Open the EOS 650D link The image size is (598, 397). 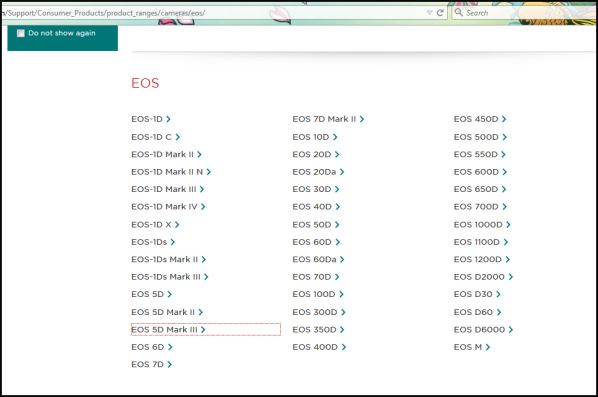(480, 189)
